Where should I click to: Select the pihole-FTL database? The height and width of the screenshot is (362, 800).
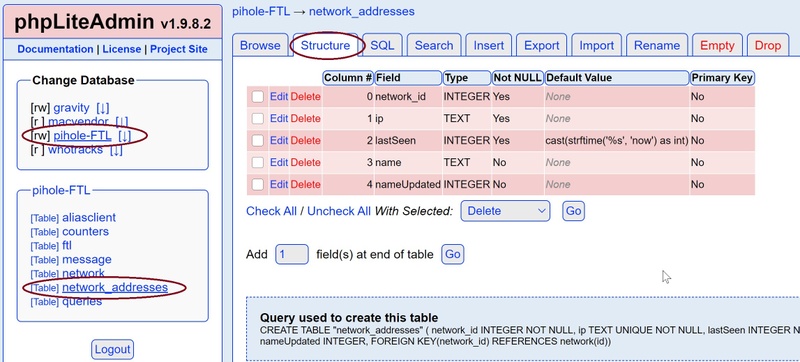[82, 136]
